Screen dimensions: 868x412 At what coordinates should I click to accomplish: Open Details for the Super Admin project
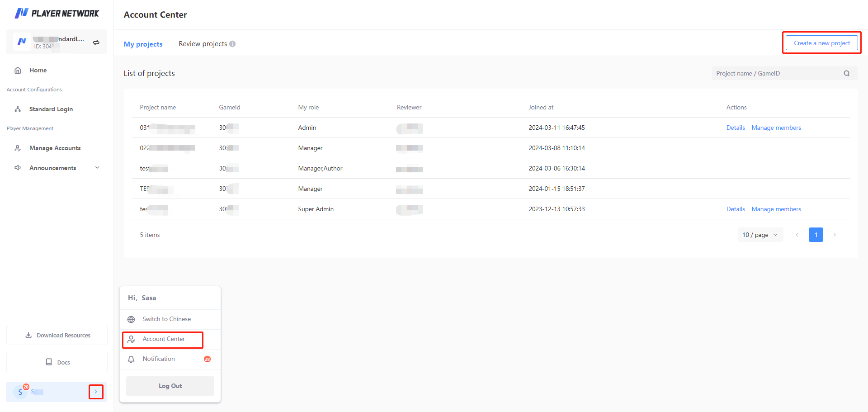pos(735,209)
